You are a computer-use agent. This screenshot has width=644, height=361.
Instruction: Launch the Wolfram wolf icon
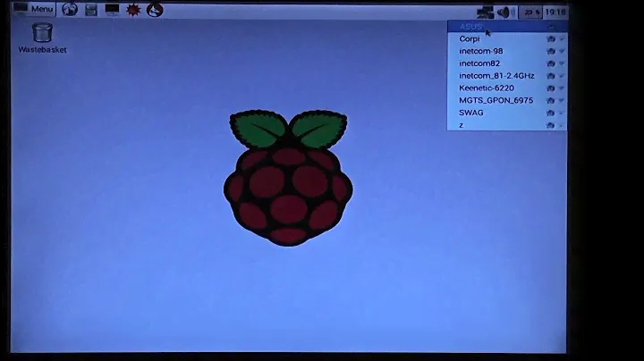pos(155,10)
